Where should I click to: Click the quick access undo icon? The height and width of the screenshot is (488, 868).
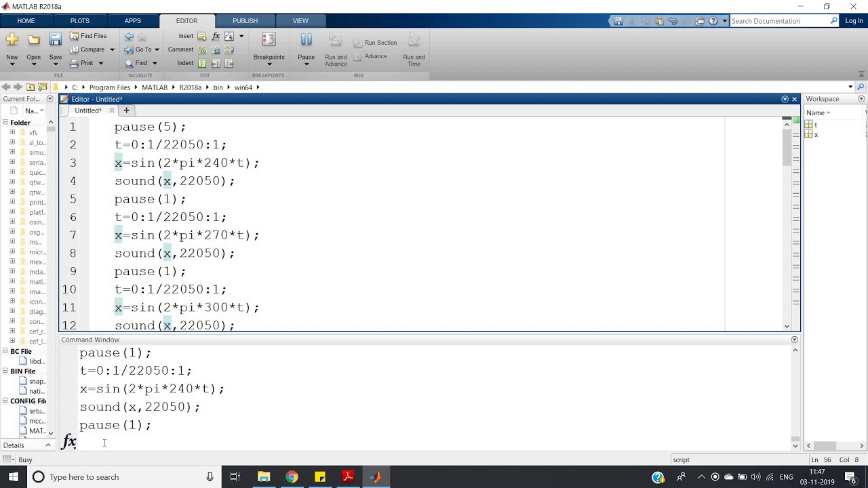673,21
